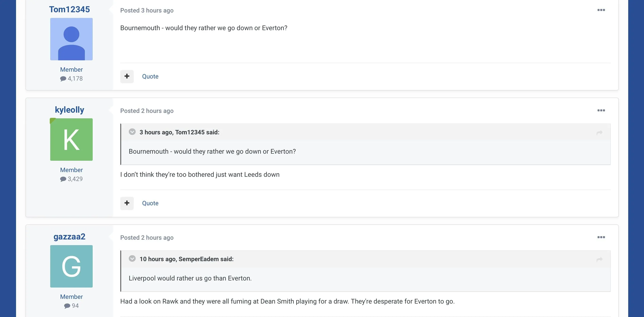Open Tom12345's profile via username
The image size is (644, 317).
(x=69, y=9)
